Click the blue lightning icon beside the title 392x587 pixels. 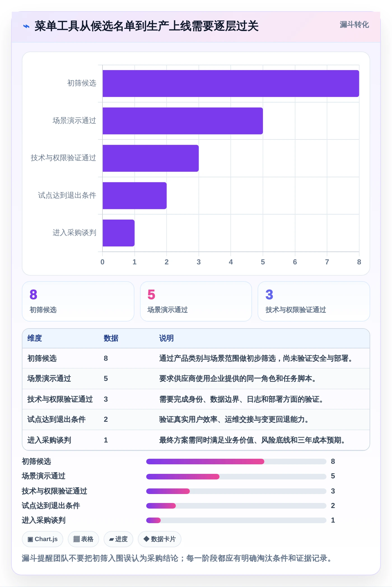[x=26, y=26]
